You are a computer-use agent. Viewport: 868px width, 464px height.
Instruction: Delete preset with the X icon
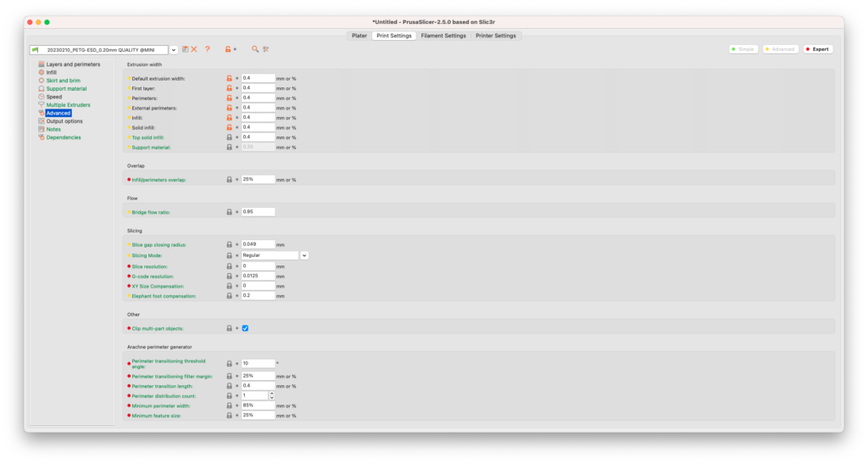pyautogui.click(x=194, y=49)
